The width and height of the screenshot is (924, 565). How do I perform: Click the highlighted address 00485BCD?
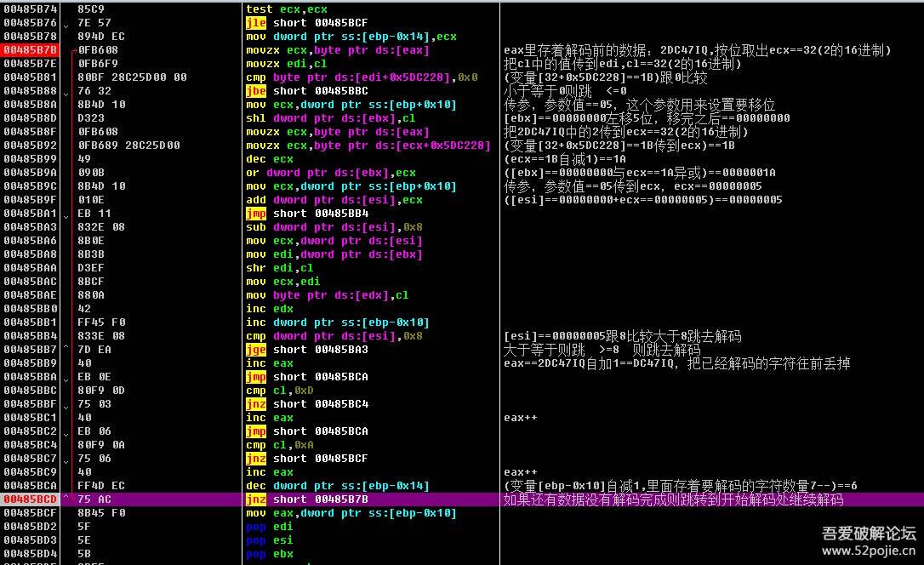click(30, 499)
